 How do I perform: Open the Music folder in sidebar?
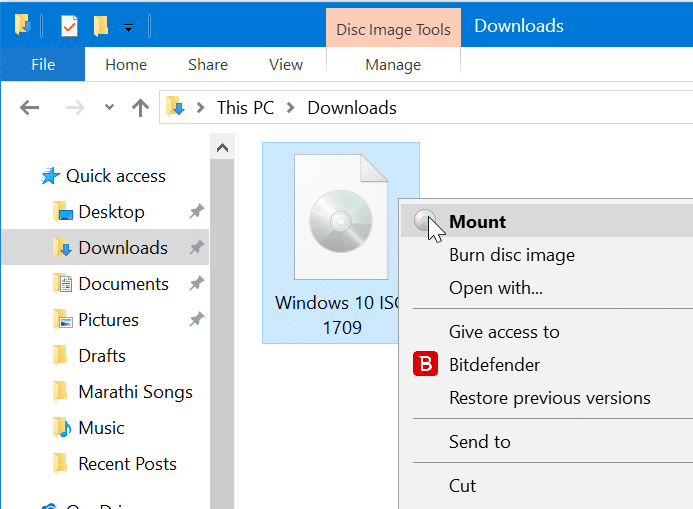coord(101,428)
